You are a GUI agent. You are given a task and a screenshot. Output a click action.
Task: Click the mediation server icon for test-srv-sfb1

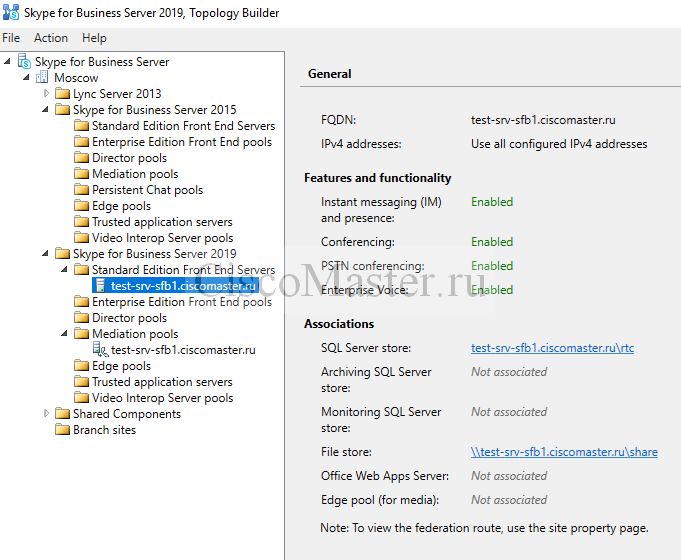point(100,349)
